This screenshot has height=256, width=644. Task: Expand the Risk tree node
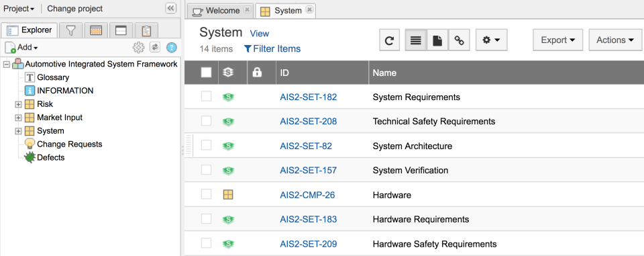[x=18, y=104]
